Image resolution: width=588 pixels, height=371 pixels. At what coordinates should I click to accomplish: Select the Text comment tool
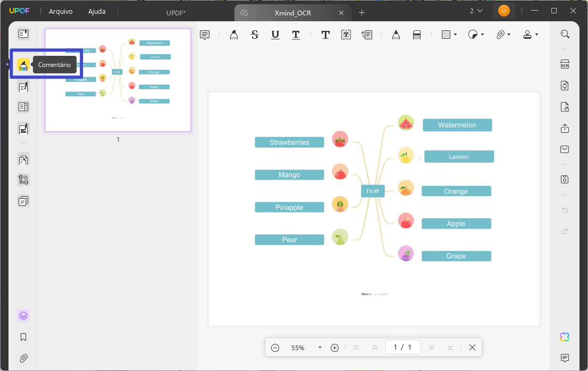[325, 35]
